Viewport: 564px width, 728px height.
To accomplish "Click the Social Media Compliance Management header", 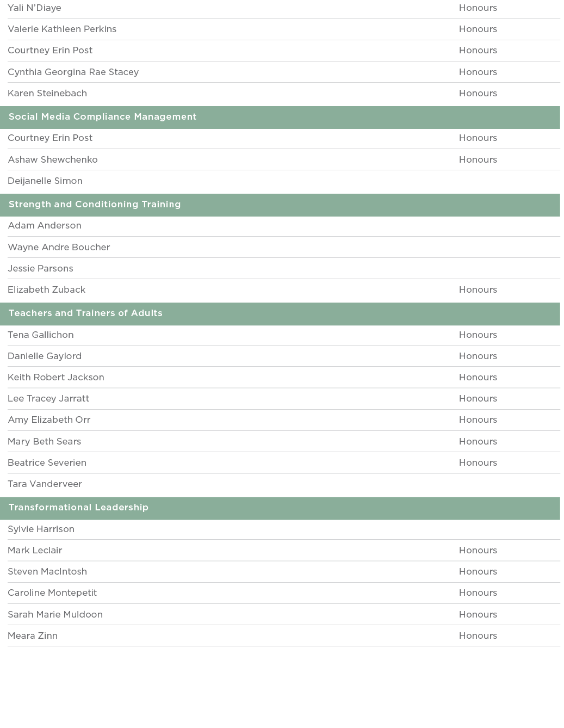I will coord(102,117).
